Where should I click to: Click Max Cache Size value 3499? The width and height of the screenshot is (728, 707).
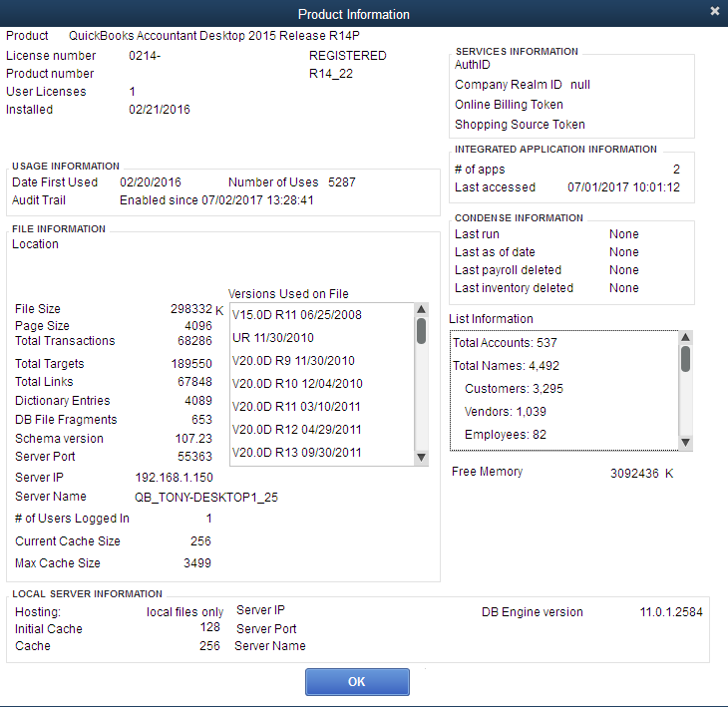[x=197, y=563]
